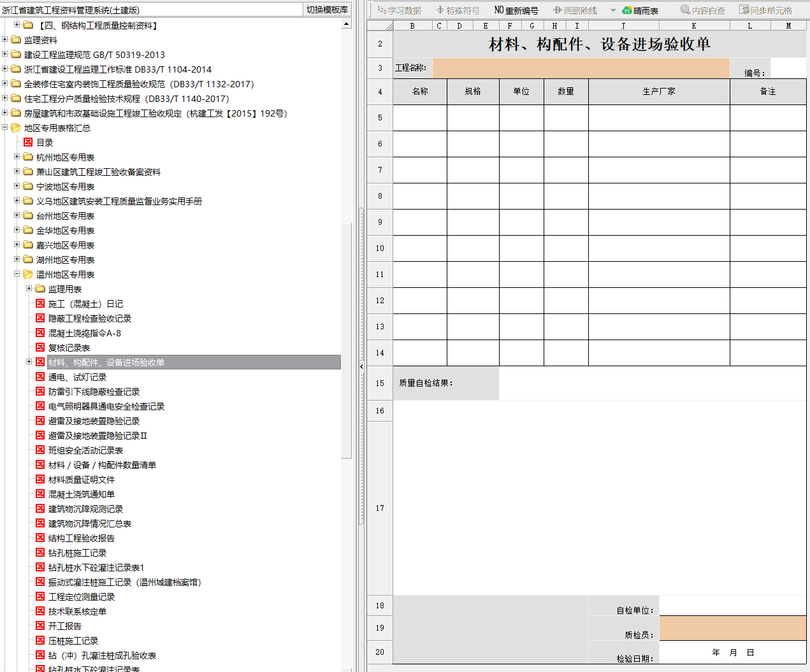
Task: Select 开工报告 in the tree
Action: coord(64,626)
